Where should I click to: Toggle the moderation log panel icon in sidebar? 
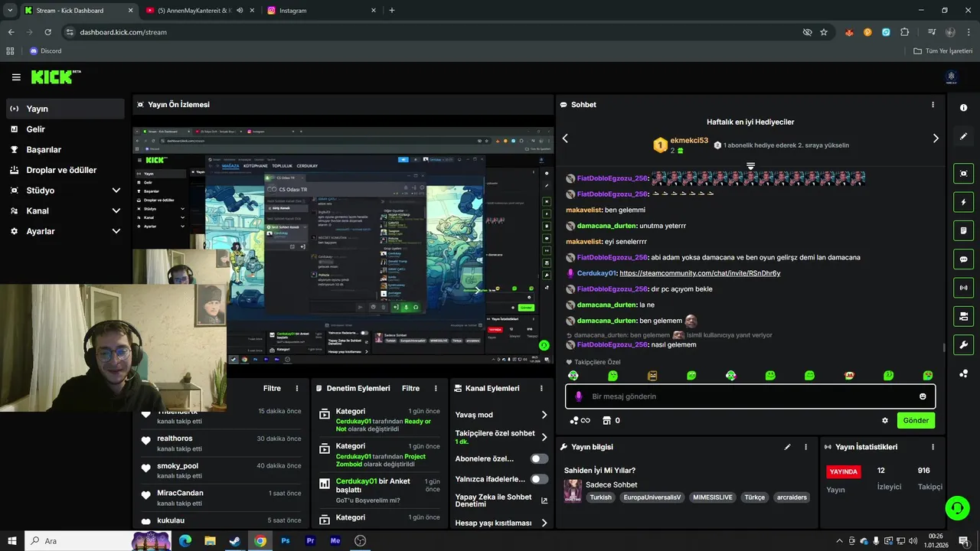click(963, 230)
